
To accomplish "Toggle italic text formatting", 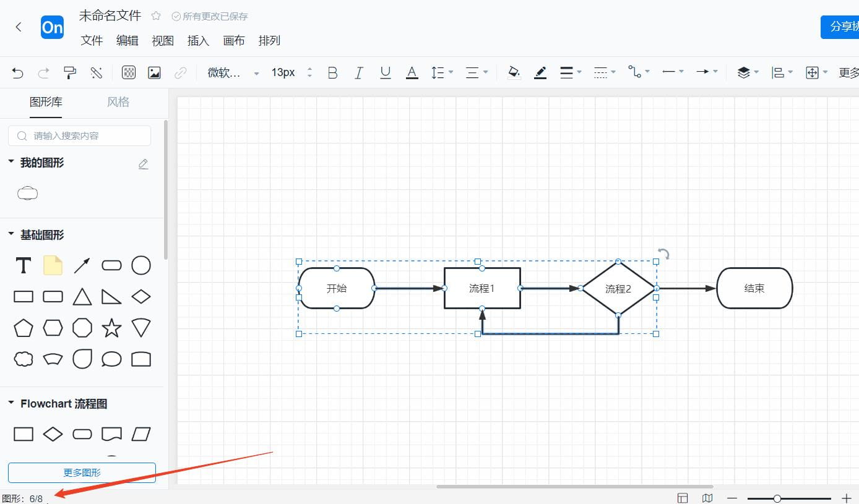I will tap(359, 72).
